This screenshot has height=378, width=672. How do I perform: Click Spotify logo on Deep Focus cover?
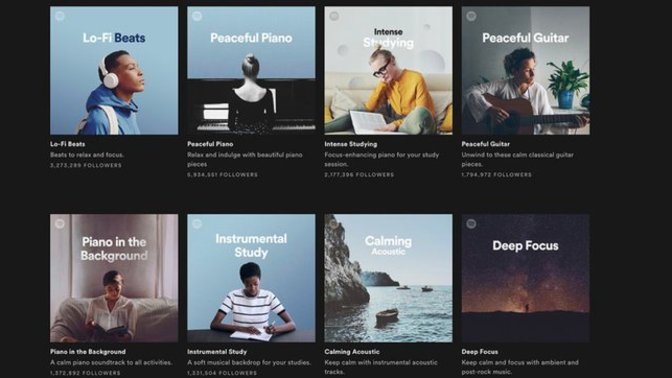point(471,224)
